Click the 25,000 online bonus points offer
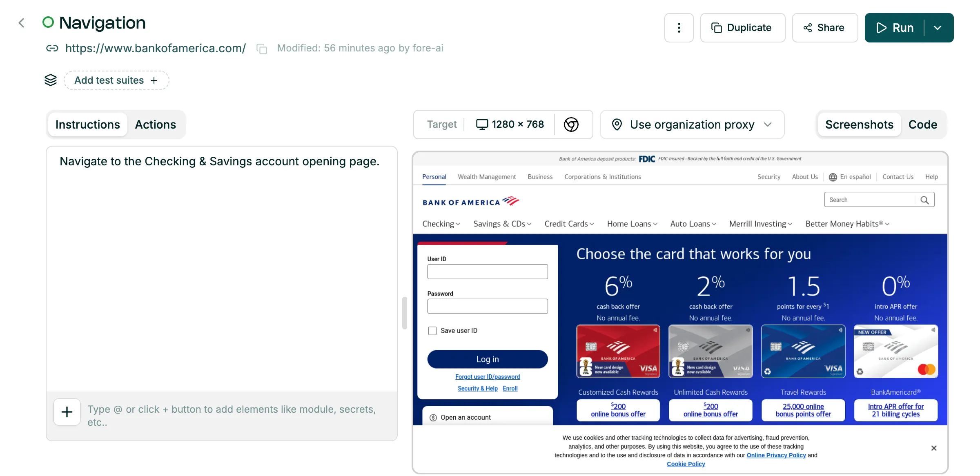The image size is (980, 476). [x=803, y=410]
